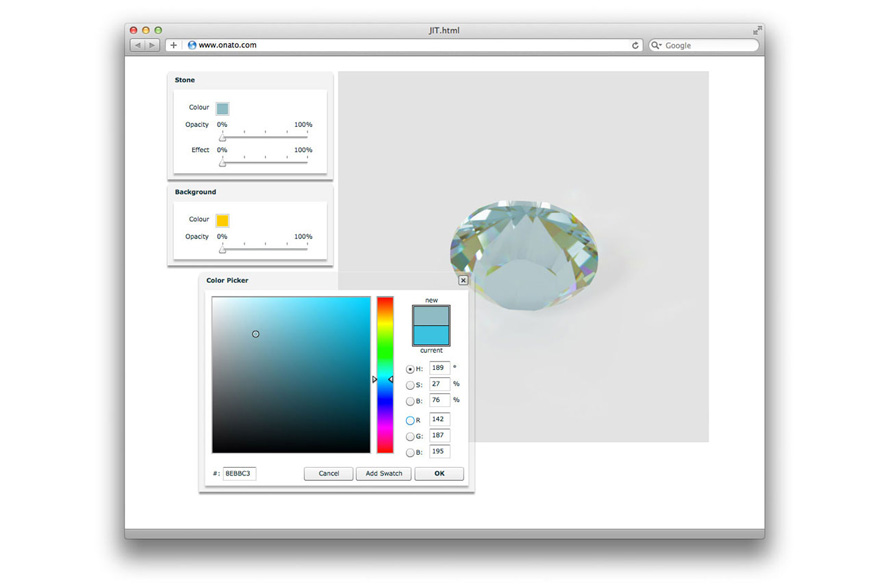Click the H value field showing 189
Image resolution: width=890 pixels, height=587 pixels.
tap(439, 368)
